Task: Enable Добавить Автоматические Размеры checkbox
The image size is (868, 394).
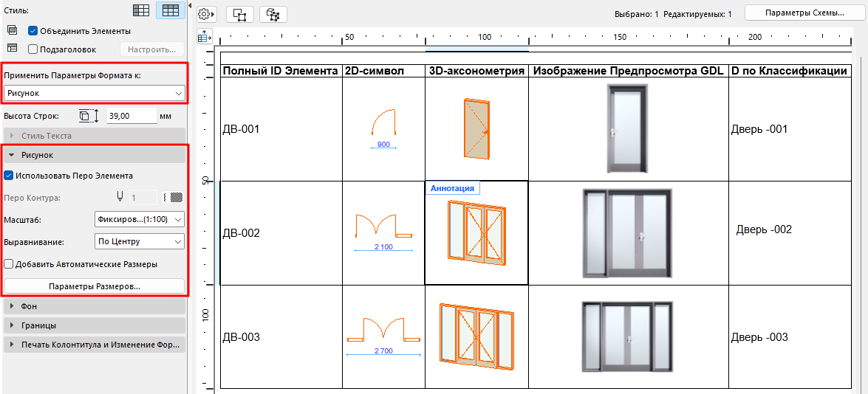Action: [x=8, y=264]
